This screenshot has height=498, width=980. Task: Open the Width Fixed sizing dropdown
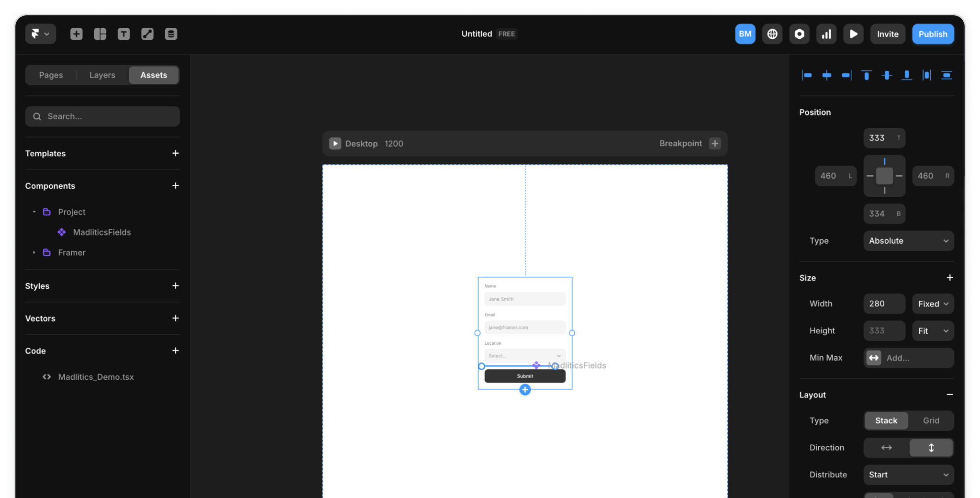(x=933, y=304)
